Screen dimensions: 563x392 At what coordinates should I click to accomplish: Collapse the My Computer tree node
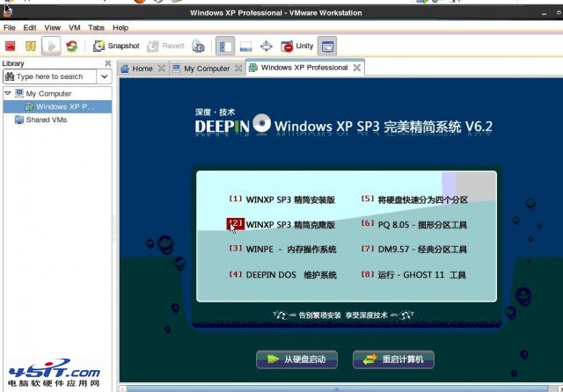click(x=8, y=93)
